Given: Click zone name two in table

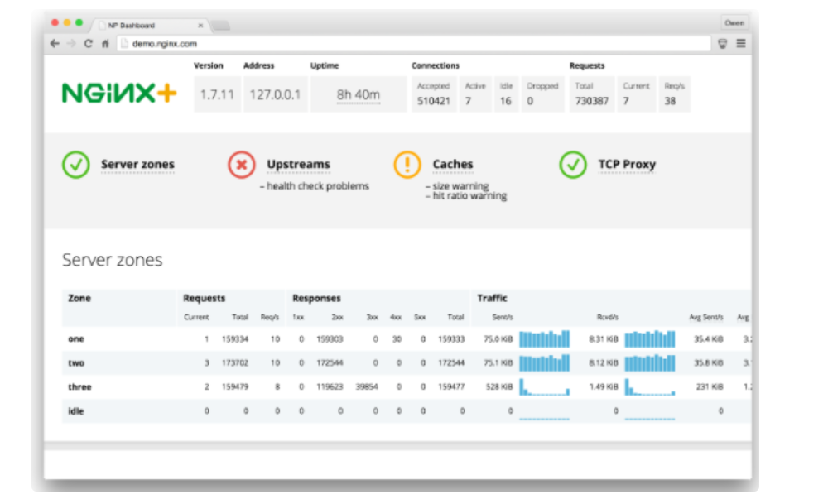Looking at the screenshot, I should [76, 363].
